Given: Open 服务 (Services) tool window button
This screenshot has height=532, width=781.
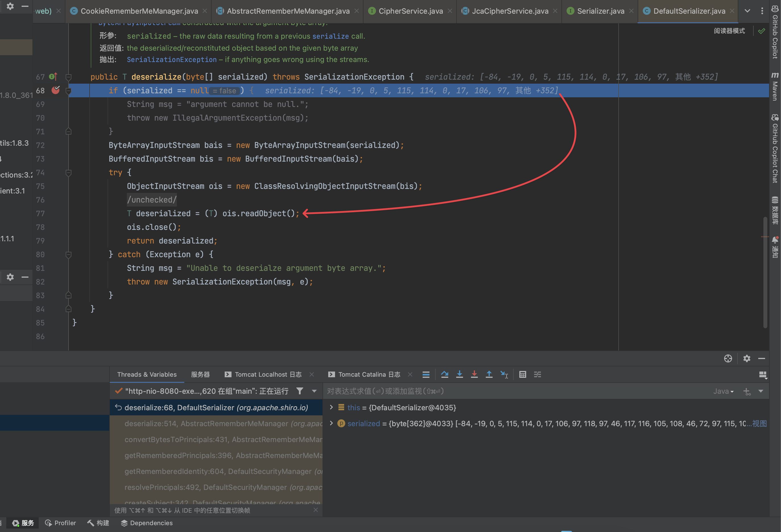Looking at the screenshot, I should tap(23, 523).
